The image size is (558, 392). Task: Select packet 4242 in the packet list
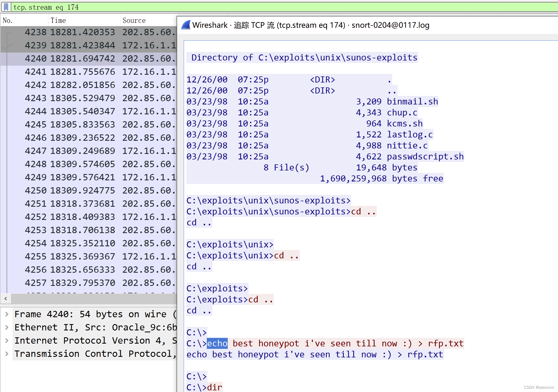89,85
